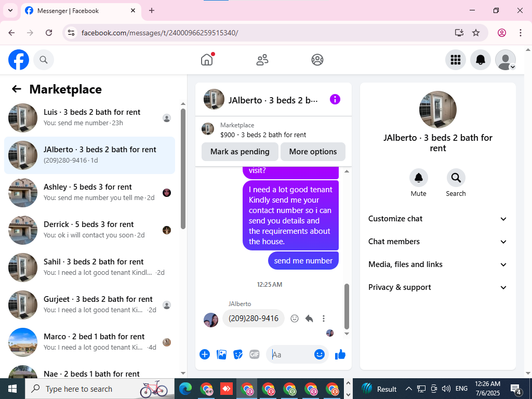Click the Mark as pending button
The height and width of the screenshot is (399, 532).
(x=240, y=152)
